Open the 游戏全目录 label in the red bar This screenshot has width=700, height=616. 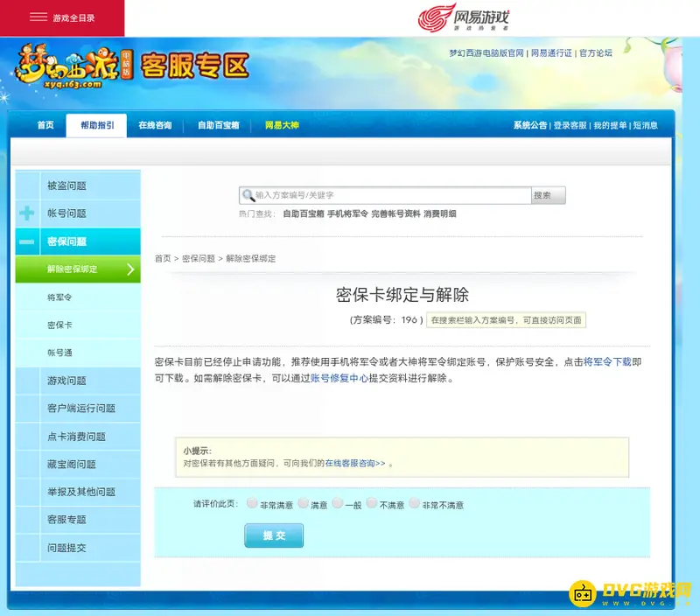pyautogui.click(x=73, y=17)
